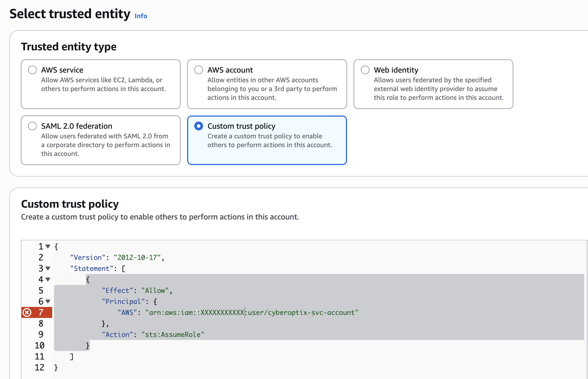Image resolution: width=588 pixels, height=379 pixels.
Task: Choose Web identity trusted entity type
Action: coord(365,70)
